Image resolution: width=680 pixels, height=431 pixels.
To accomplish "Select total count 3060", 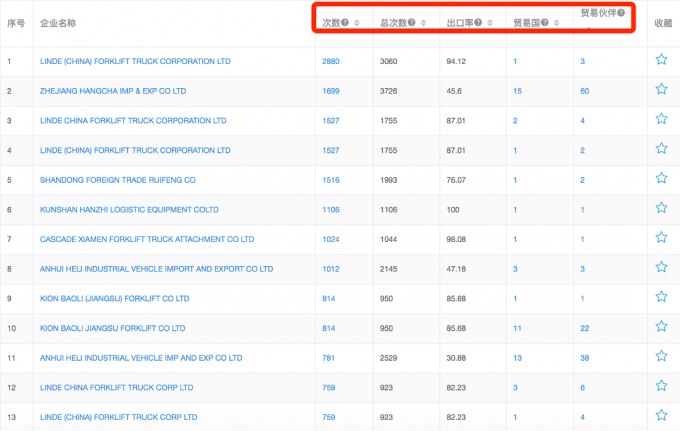I will (x=389, y=61).
